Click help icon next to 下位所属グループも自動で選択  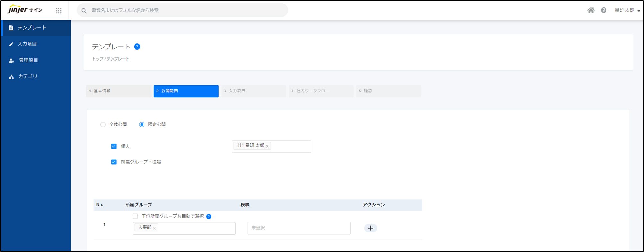[x=209, y=217]
